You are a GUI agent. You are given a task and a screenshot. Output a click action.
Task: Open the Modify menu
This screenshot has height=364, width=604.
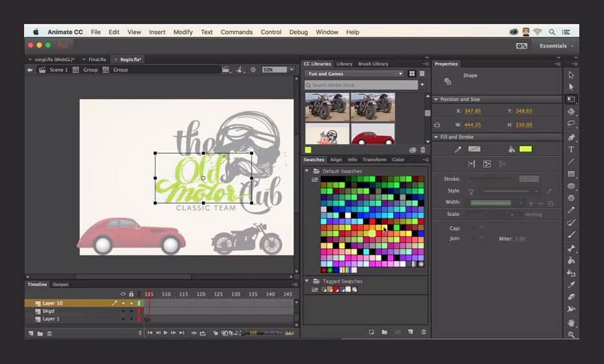(183, 32)
